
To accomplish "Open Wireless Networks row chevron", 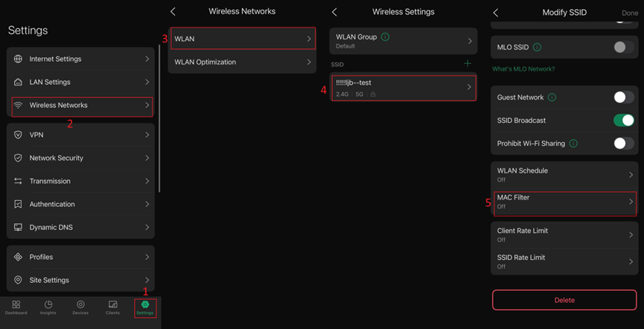I will [x=147, y=105].
